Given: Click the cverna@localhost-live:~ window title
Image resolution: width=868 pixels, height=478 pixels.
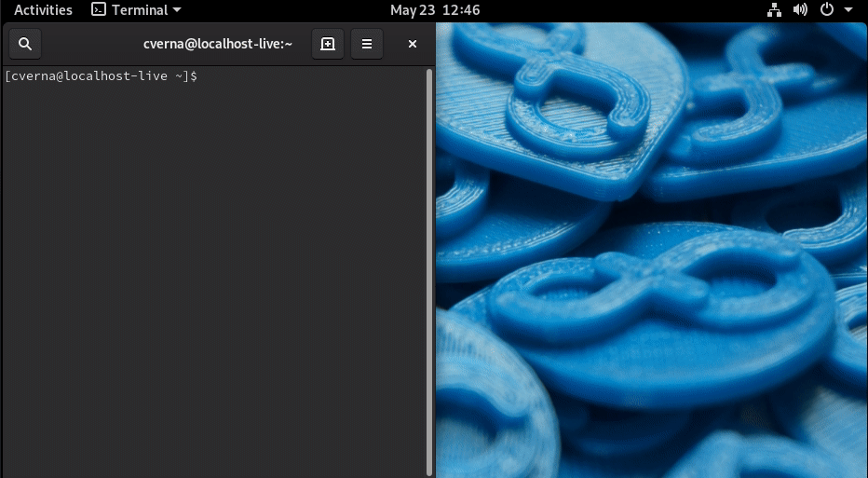Looking at the screenshot, I should [x=218, y=44].
